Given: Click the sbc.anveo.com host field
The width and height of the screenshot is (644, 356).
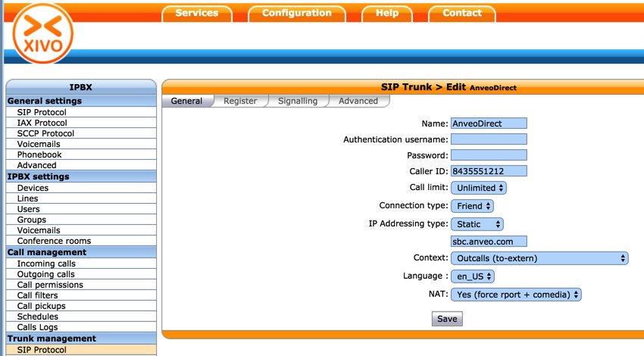Looking at the screenshot, I should pos(489,242).
